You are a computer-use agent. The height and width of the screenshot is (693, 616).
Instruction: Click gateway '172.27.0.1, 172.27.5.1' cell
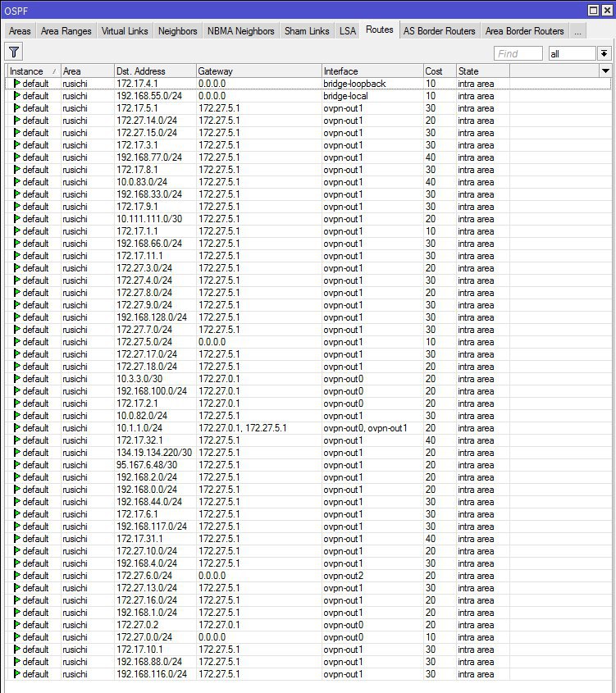tap(243, 428)
